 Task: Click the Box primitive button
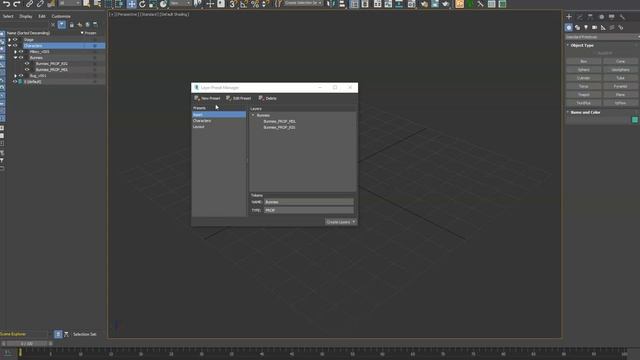(x=584, y=61)
